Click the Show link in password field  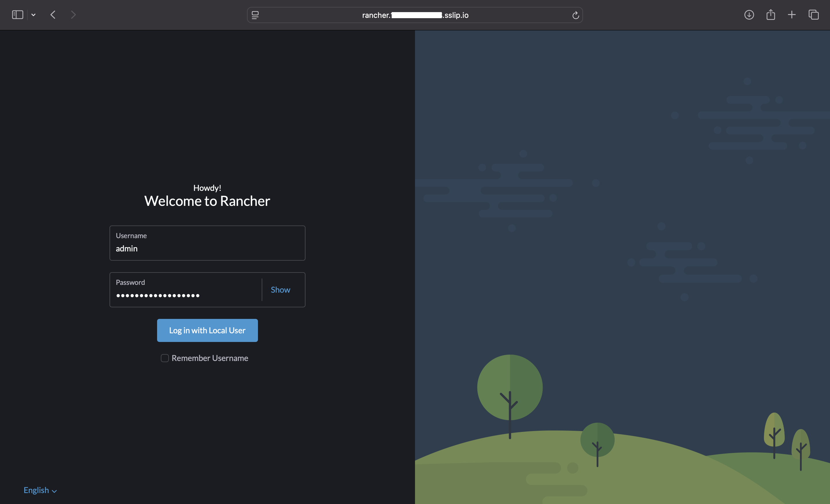click(280, 289)
